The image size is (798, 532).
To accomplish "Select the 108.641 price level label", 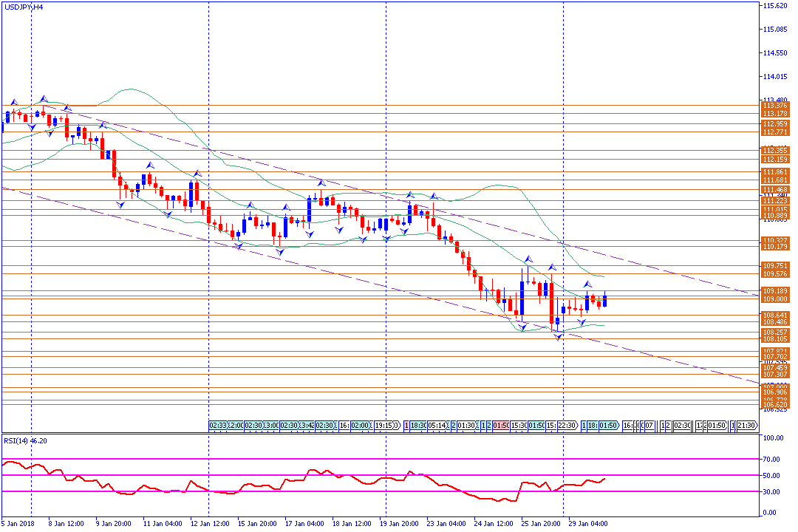I will [775, 315].
